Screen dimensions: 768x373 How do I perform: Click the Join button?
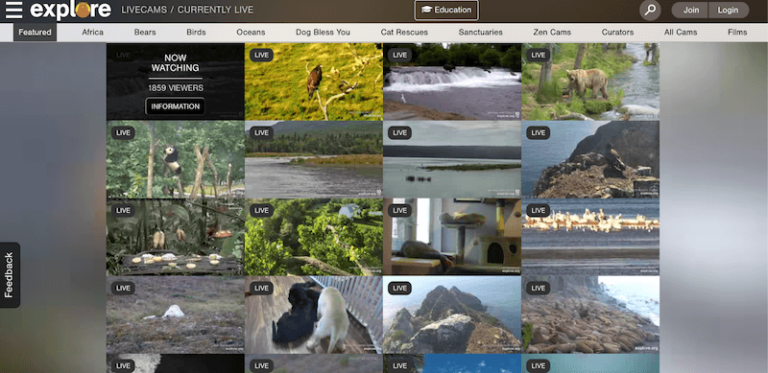point(691,10)
